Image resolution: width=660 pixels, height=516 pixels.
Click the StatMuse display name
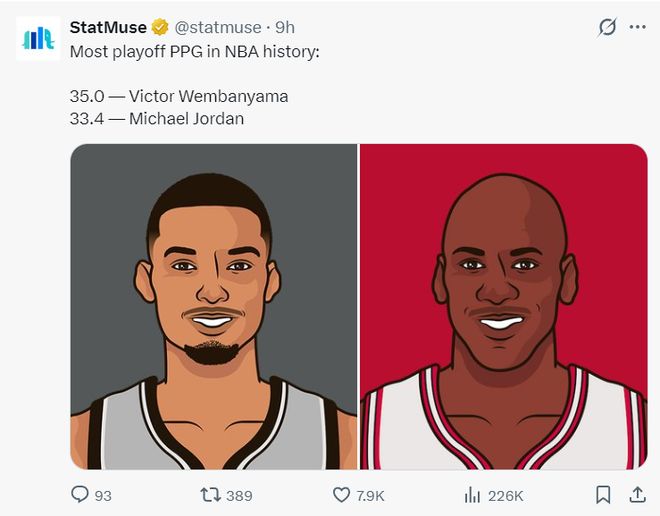point(108,27)
